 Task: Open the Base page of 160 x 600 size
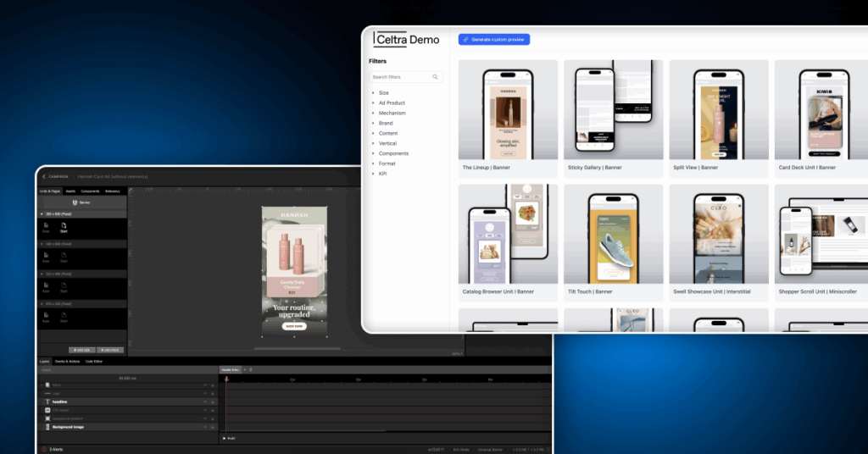click(x=46, y=256)
